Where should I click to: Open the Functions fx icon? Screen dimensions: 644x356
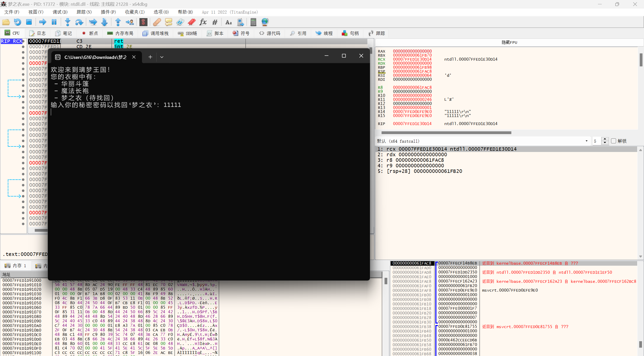click(x=203, y=22)
